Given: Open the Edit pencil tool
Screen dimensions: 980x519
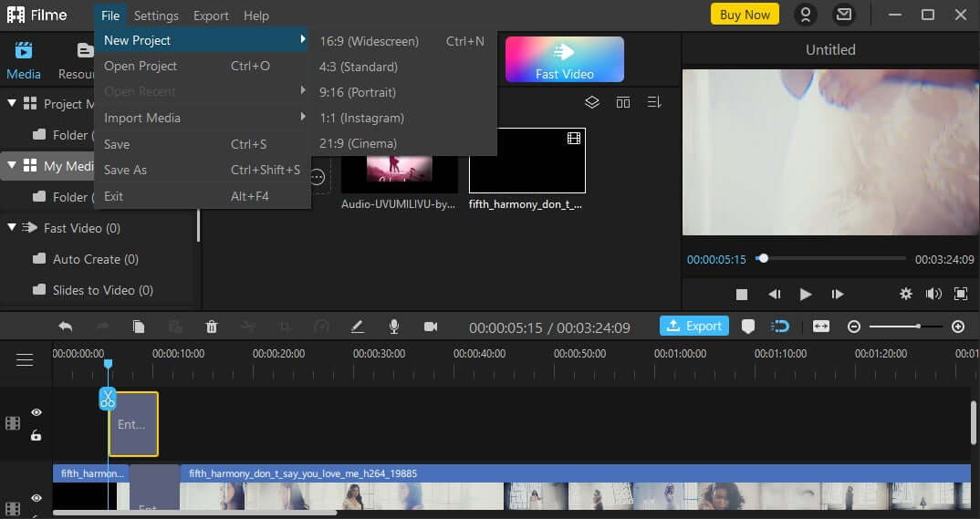Looking at the screenshot, I should point(357,327).
